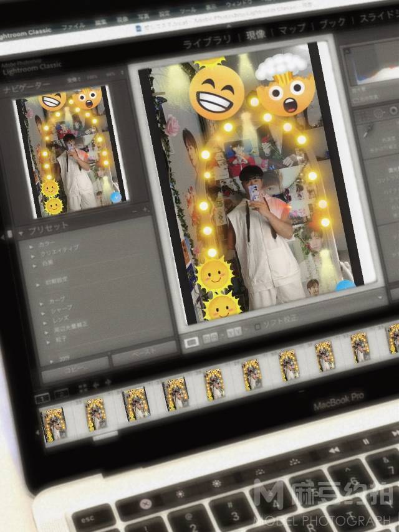Screen dimensions: 399x532
Task: Hide the top module picker with center arrow
Action: tap(229, 26)
